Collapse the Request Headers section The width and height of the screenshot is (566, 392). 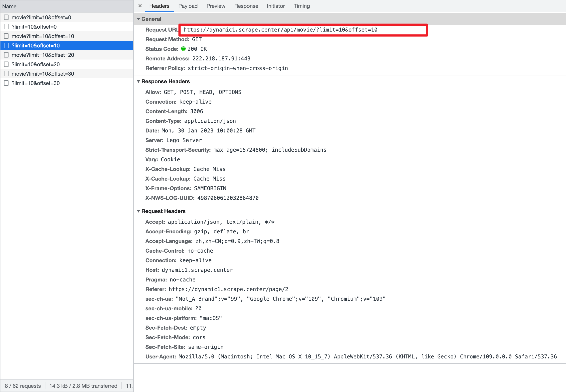pos(138,211)
